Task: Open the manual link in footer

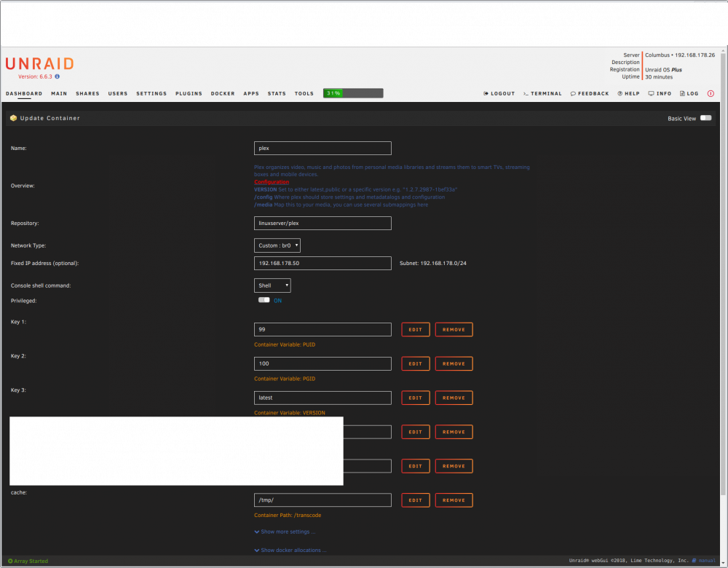Action: tap(704, 561)
